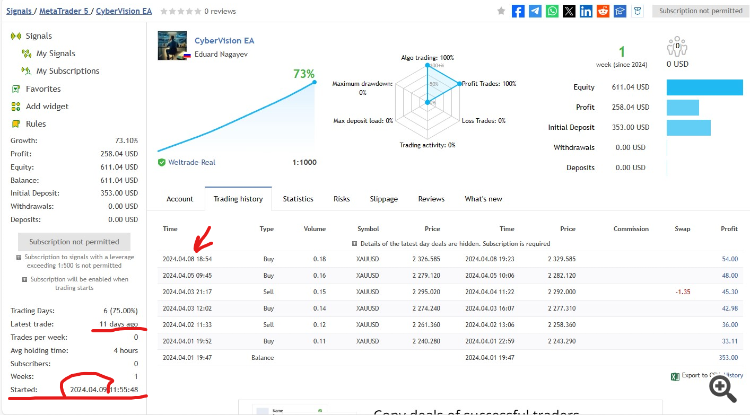Share signal on Facebook
Screen dimensions: 750x415
pos(518,11)
